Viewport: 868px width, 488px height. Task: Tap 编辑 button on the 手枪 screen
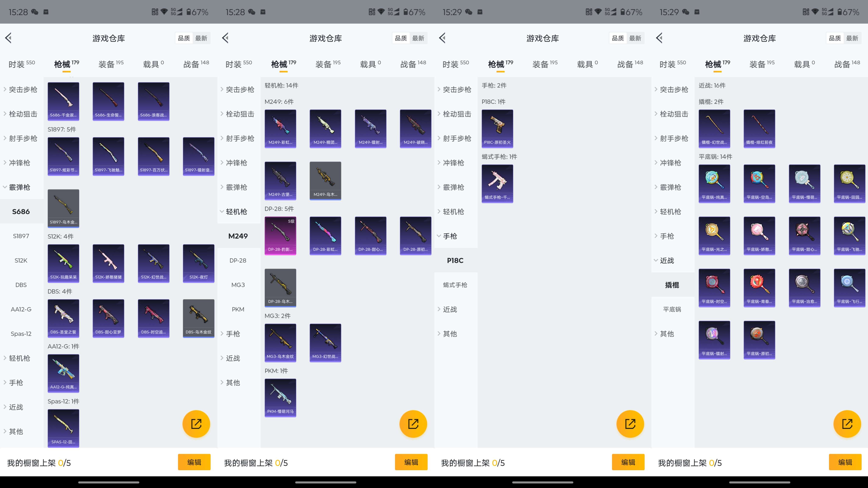click(628, 462)
